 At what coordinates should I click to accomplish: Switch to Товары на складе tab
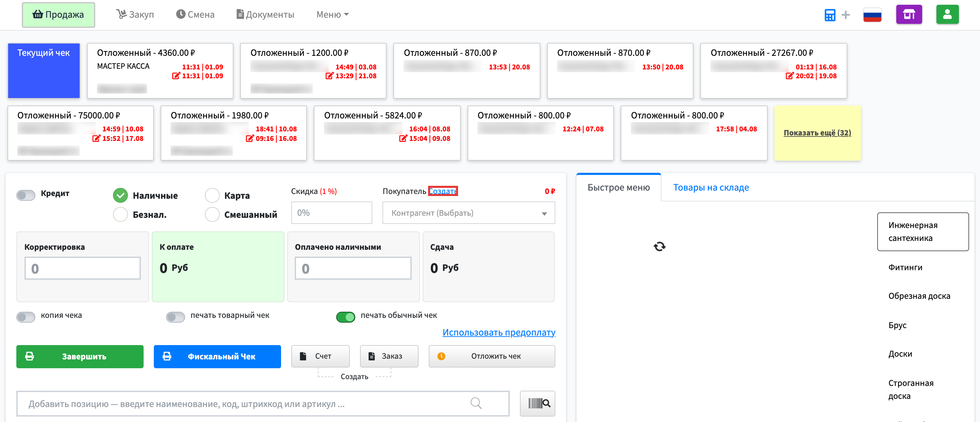710,187
